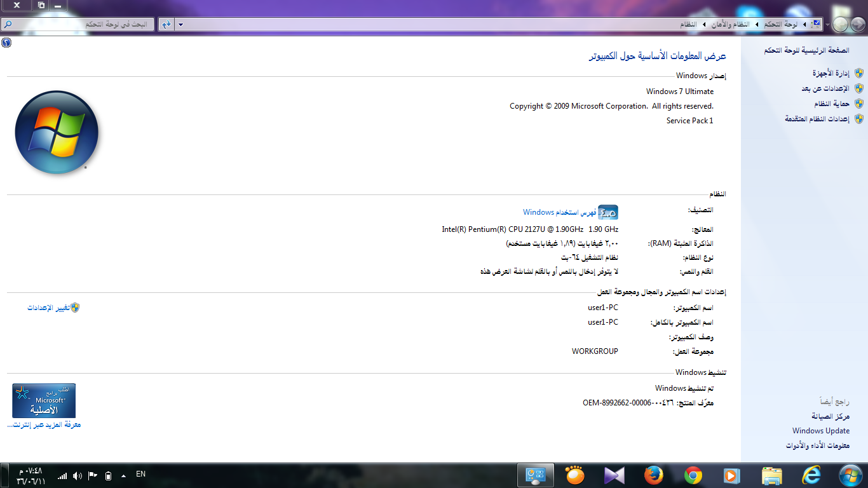Click the shield icon beside إعدادات النظام المتقدمة

(859, 119)
